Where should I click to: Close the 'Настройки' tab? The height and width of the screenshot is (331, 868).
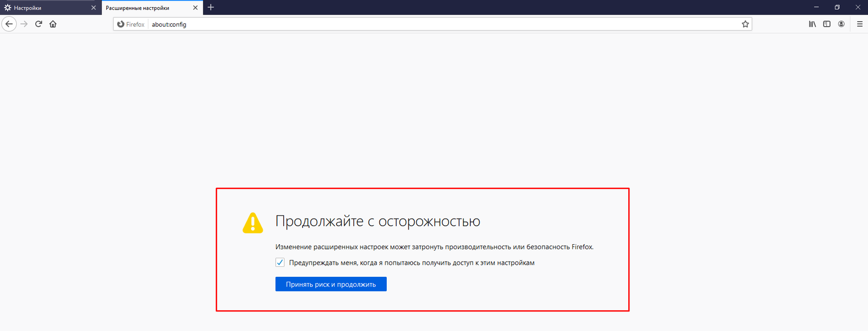coord(93,8)
